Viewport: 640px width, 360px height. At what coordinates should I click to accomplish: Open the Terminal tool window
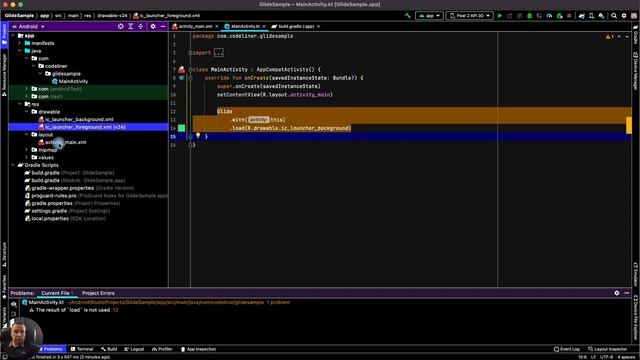(82, 349)
